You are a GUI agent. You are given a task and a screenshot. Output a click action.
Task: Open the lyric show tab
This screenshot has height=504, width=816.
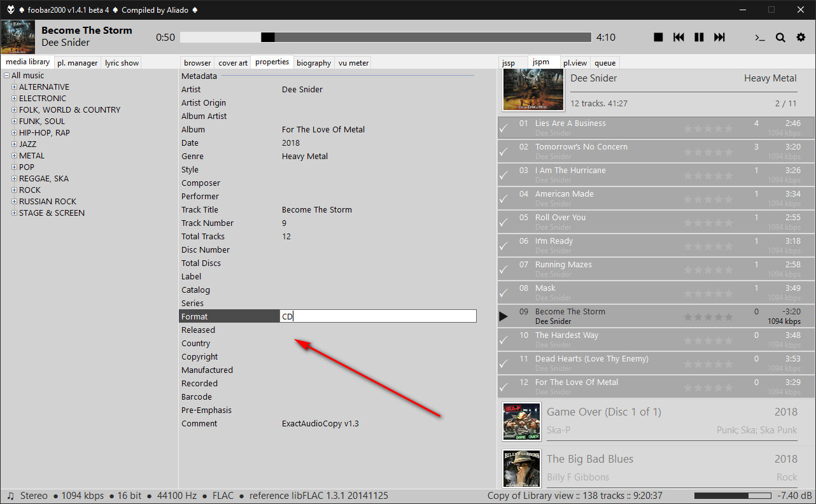click(122, 63)
